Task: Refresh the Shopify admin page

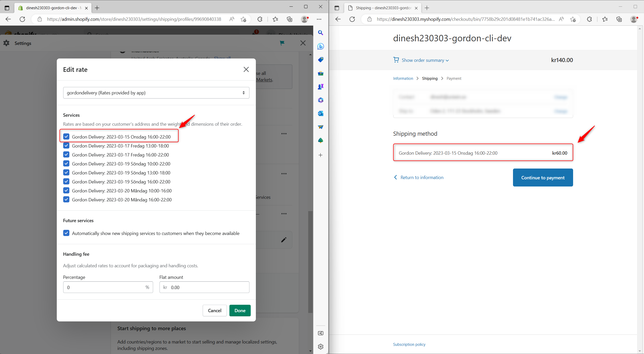Action: [22, 19]
